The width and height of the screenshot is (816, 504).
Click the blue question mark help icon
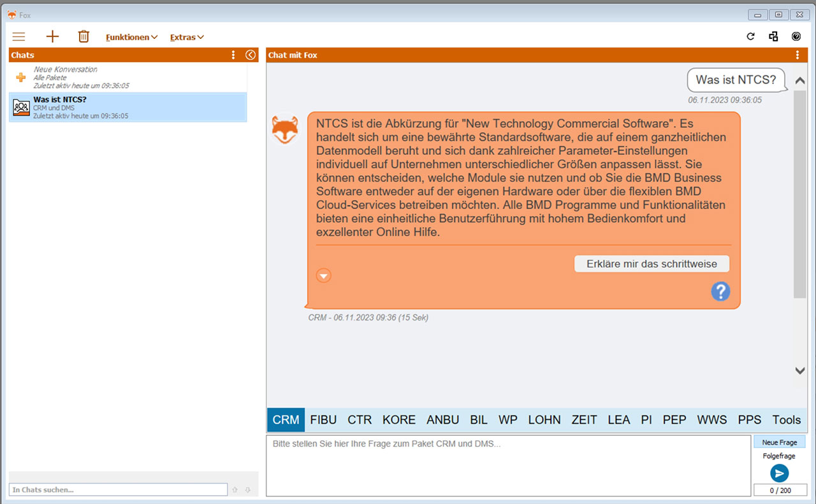[x=720, y=292]
